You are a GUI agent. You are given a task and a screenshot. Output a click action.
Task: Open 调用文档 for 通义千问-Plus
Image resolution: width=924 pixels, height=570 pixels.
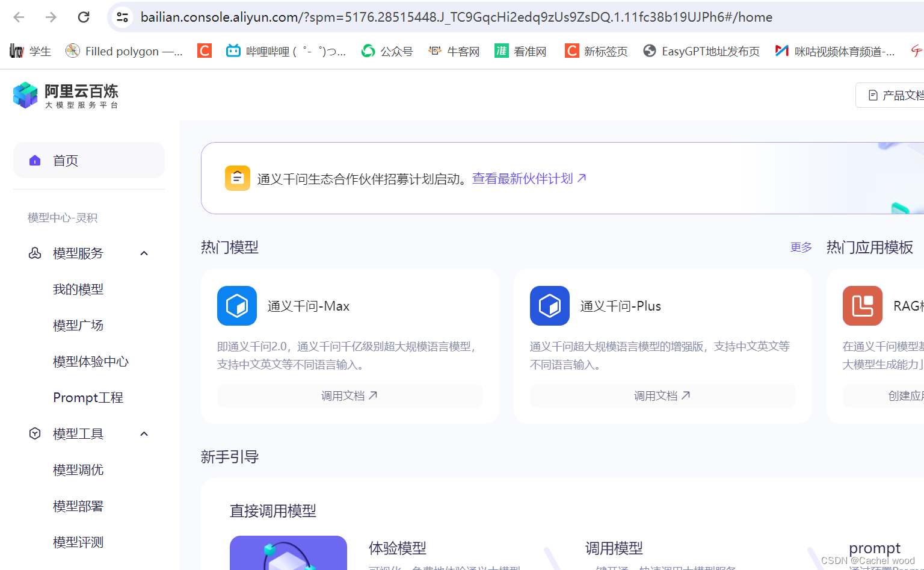pyautogui.click(x=663, y=395)
